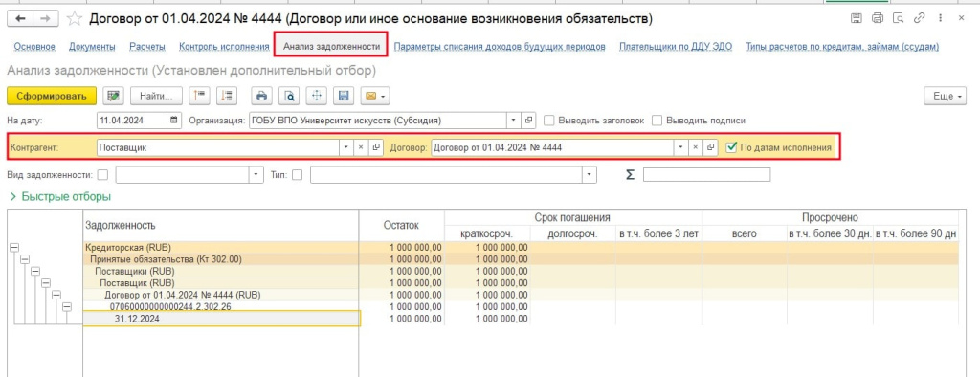Click the краткосроч. column header
The height and width of the screenshot is (377, 980).
pyautogui.click(x=487, y=233)
